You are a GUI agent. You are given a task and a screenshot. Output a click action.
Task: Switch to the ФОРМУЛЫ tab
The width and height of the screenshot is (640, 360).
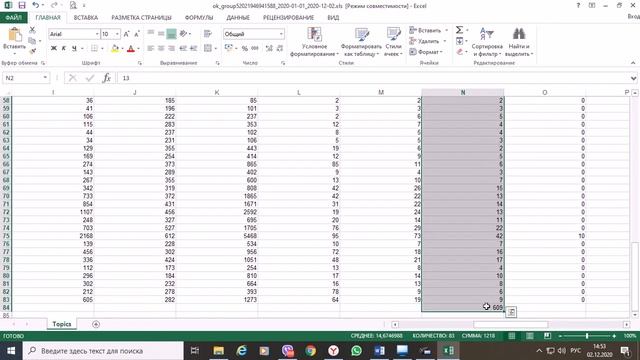click(x=199, y=18)
